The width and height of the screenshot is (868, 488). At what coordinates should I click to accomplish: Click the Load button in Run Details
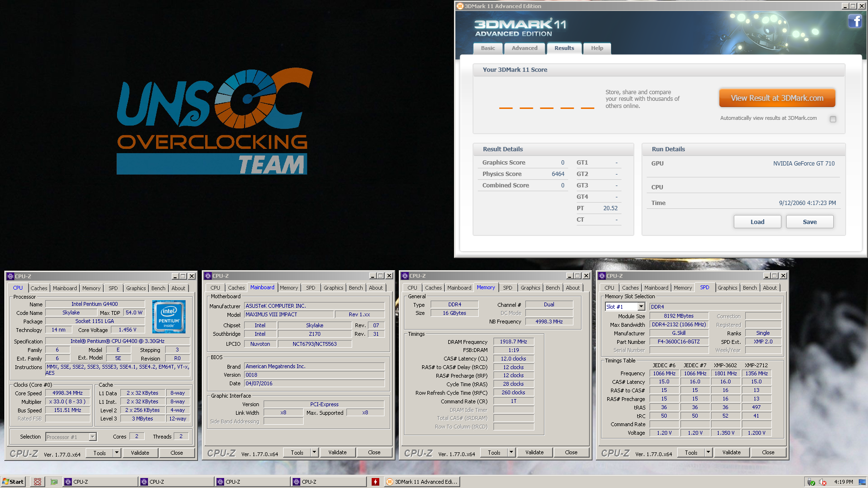click(x=757, y=222)
